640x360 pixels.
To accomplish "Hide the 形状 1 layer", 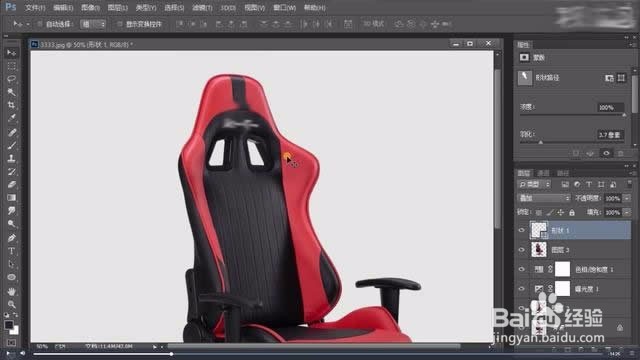I will [521, 230].
